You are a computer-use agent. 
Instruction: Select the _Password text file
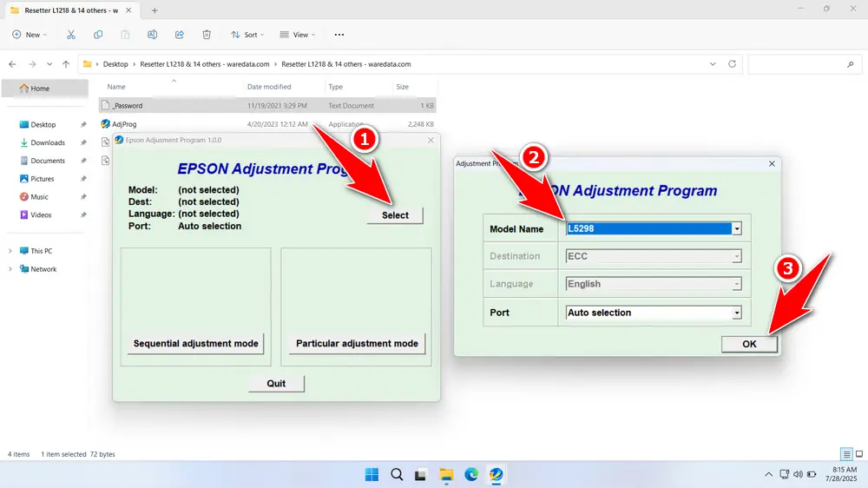click(x=267, y=105)
